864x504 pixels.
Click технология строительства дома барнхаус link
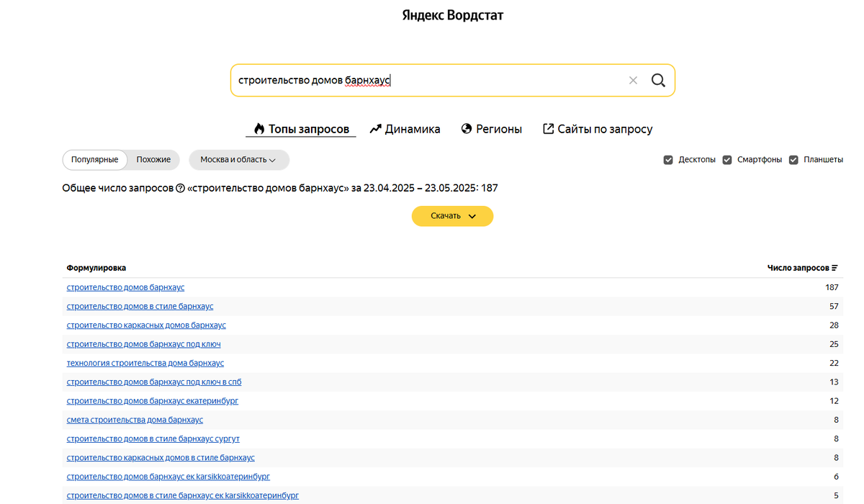pos(145,363)
